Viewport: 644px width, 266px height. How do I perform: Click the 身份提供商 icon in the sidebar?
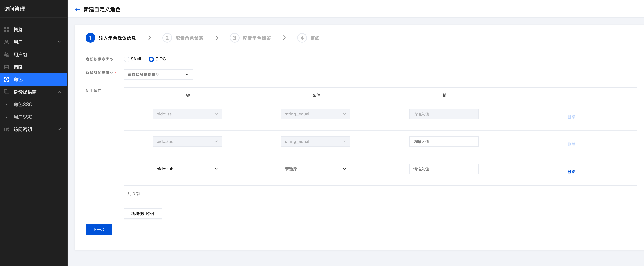7,92
